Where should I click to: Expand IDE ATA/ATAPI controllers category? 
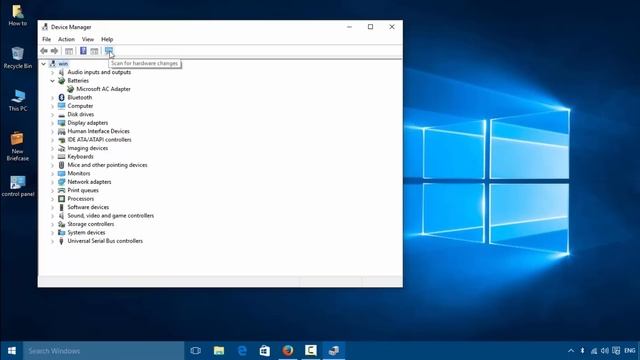(52, 140)
